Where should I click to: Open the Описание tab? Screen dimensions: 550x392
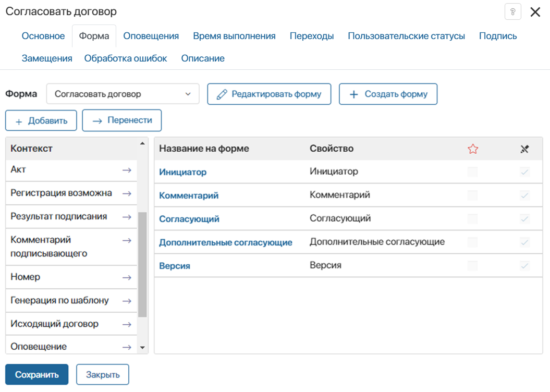point(203,58)
